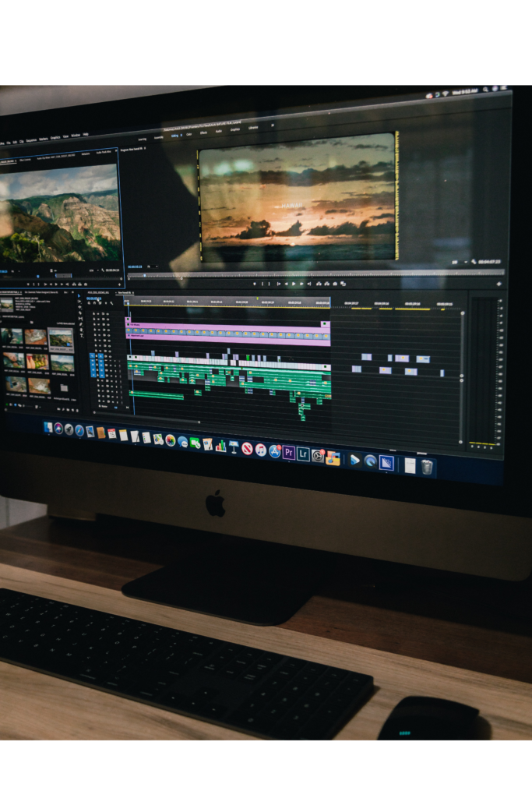Click Extract button in Program monitor
Viewport: 532px width, 798px height.
point(326,284)
